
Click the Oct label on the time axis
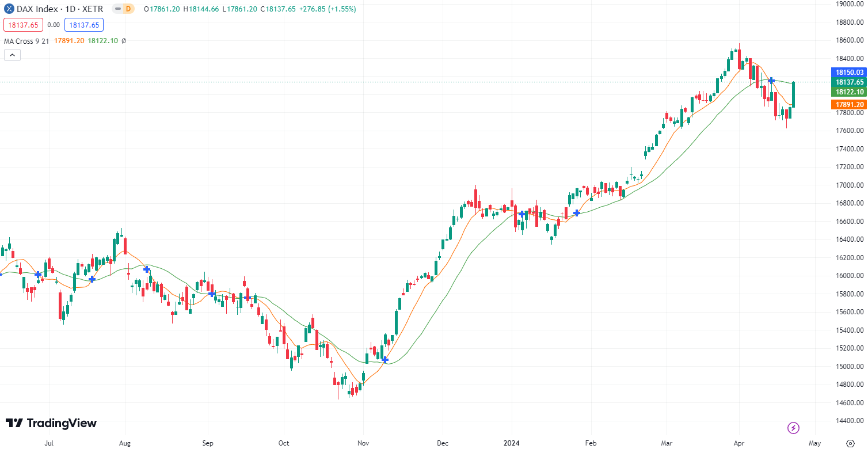pos(283,443)
